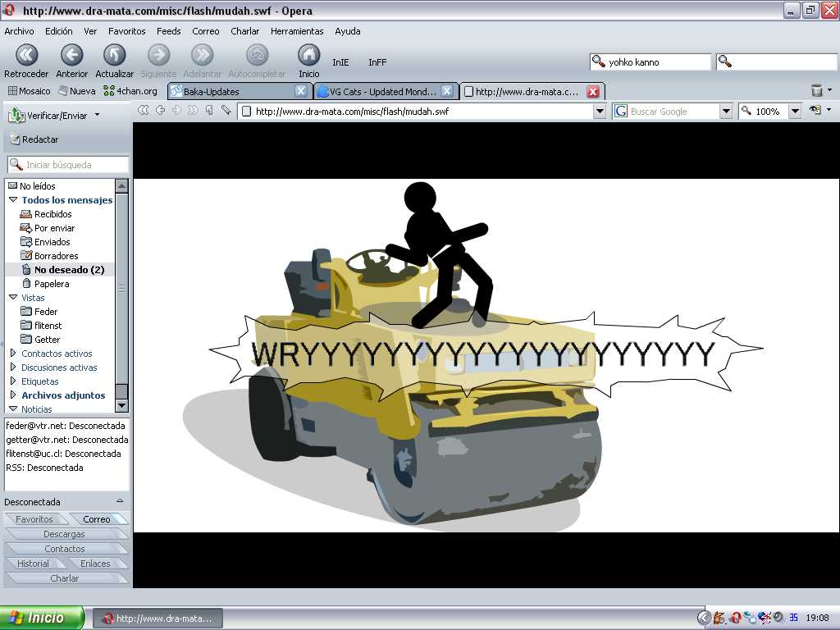Click the Autocompletar wand button
The width and height of the screenshot is (840, 630).
[257, 61]
